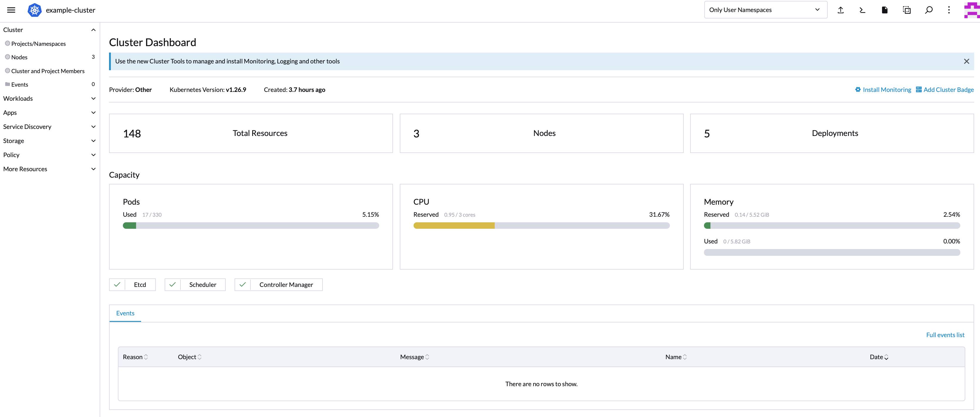Click the Import YAML upload icon
Image resolution: width=980 pixels, height=417 pixels.
841,10
